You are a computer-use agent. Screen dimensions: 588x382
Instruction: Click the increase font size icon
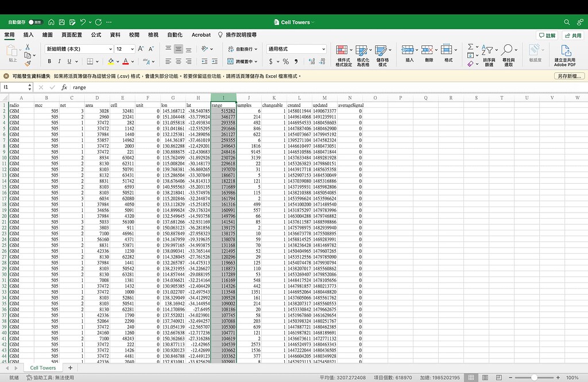pyautogui.click(x=141, y=49)
